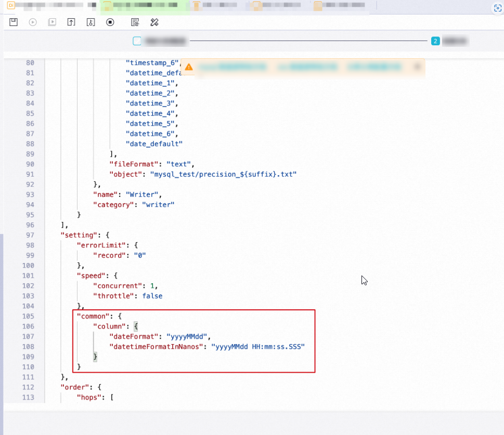Click the lock/steal-edit toolbar icon
Image resolution: width=504 pixels, height=435 pixels.
pos(91,22)
